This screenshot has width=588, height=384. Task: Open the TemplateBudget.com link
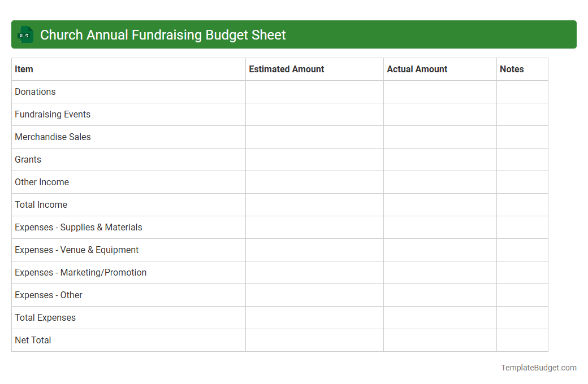538,368
